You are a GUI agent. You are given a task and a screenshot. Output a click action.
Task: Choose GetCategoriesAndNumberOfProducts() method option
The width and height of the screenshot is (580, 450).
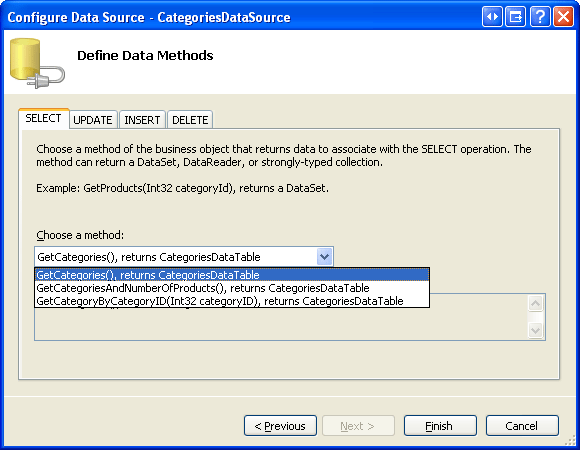[232, 288]
